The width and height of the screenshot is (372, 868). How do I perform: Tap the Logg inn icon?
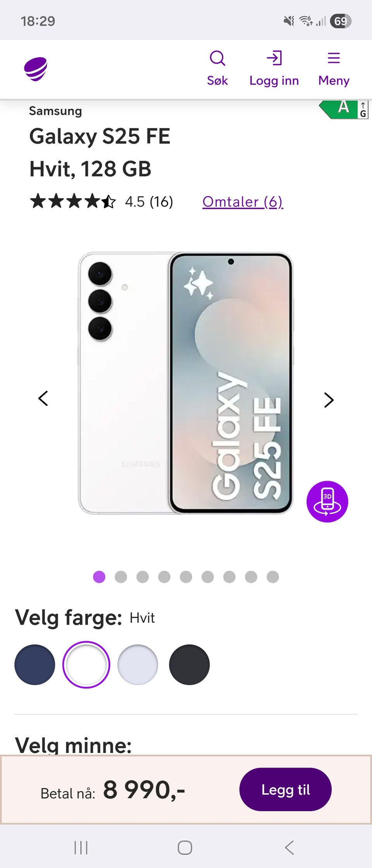(x=274, y=59)
